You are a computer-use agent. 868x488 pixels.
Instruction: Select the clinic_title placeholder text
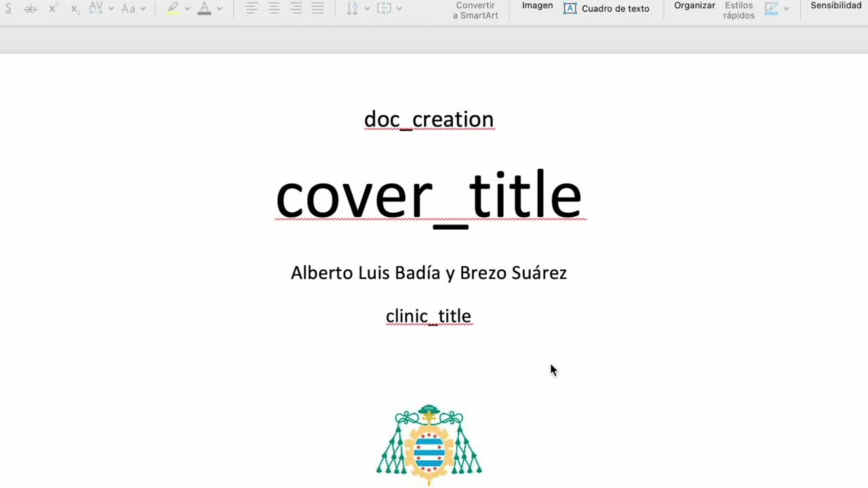[x=429, y=316]
